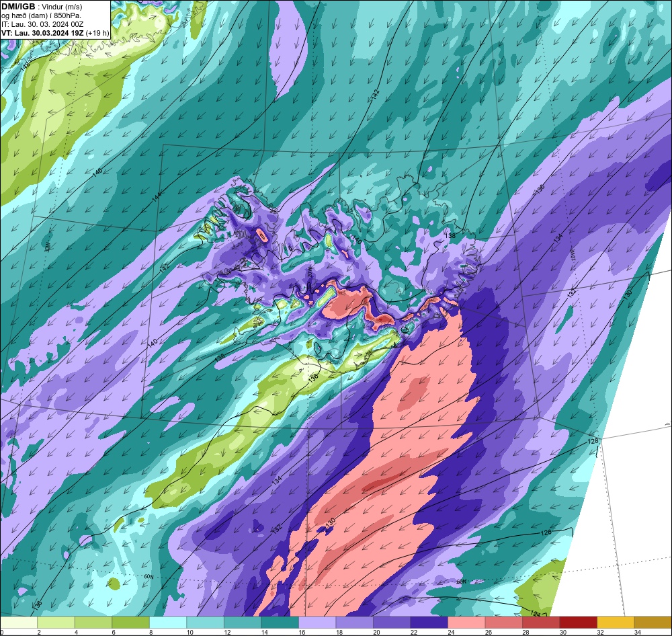Click the '128' height contour label

click(x=592, y=441)
